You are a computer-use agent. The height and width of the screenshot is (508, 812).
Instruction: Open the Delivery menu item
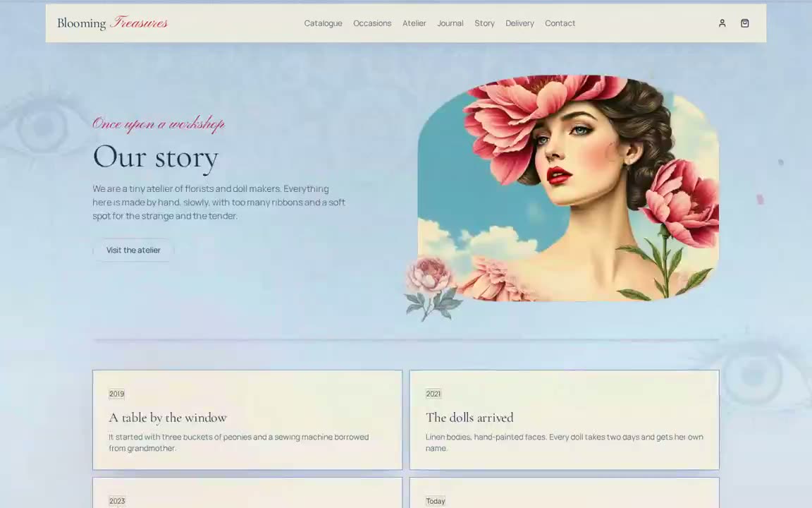520,23
